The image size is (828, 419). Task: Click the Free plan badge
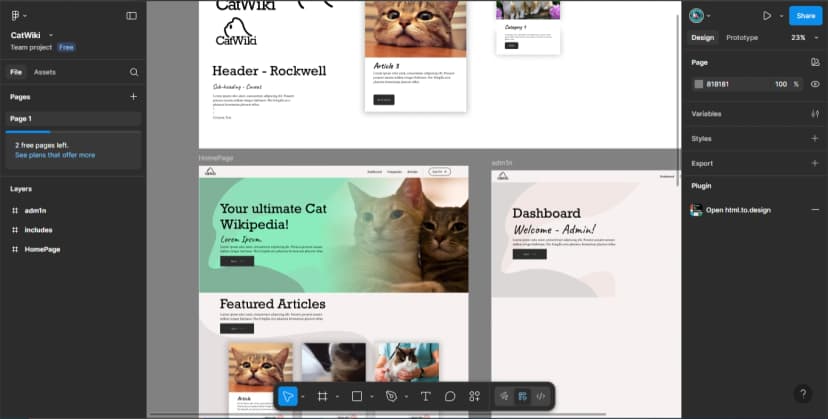click(66, 48)
